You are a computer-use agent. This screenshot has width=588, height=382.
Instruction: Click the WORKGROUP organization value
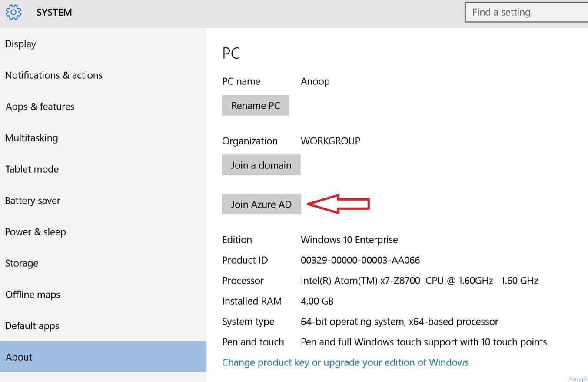pyautogui.click(x=330, y=141)
